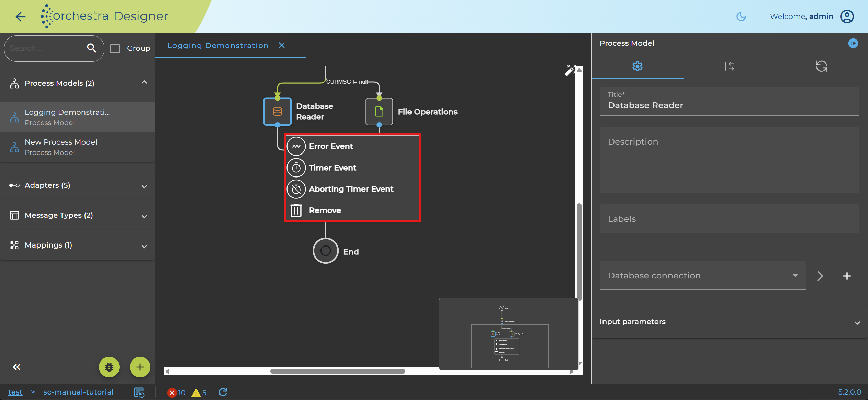The width and height of the screenshot is (868, 400).
Task: Edit the Title field Database Reader
Action: click(x=729, y=101)
